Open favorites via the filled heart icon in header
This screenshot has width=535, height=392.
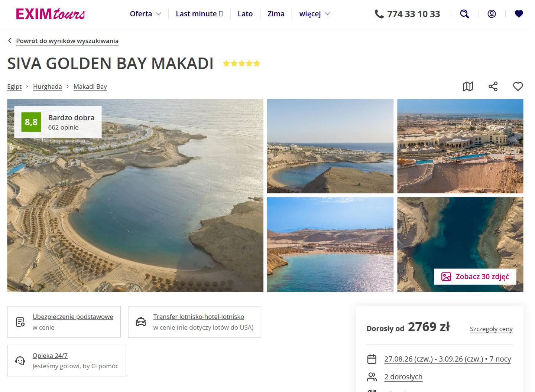point(519,14)
